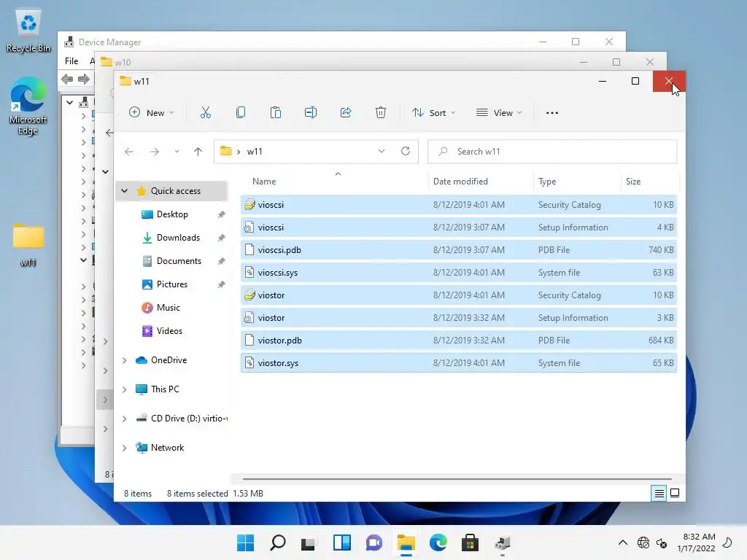Open the recent locations dropdown arrow
This screenshot has width=747, height=560.
177,152
